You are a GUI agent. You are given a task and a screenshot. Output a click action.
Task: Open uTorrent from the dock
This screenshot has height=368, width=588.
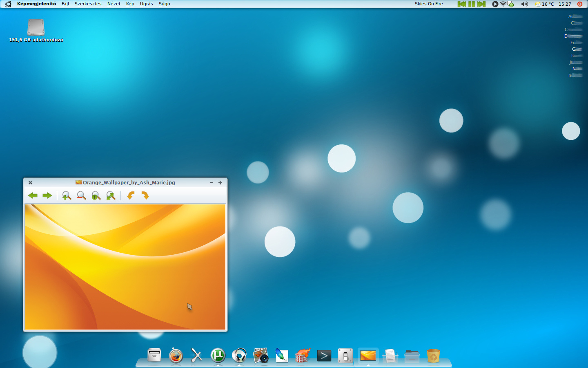tap(218, 355)
